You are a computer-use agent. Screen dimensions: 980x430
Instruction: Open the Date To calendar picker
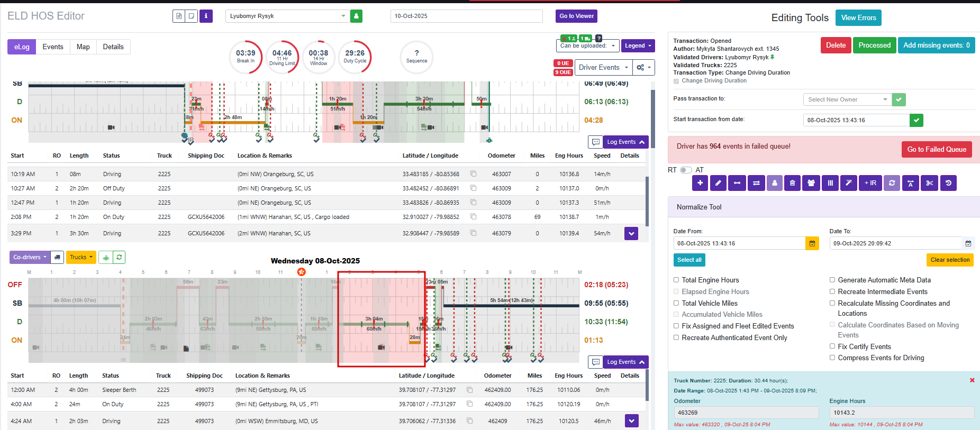(968, 243)
